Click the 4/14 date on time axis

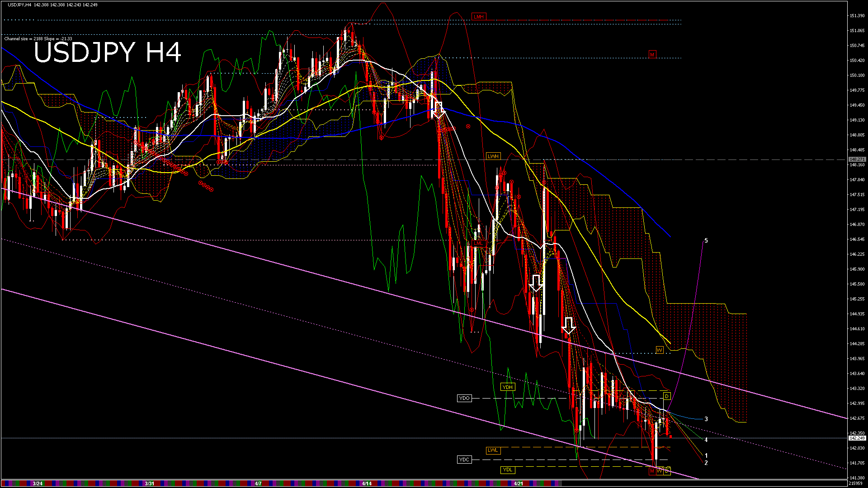click(367, 483)
